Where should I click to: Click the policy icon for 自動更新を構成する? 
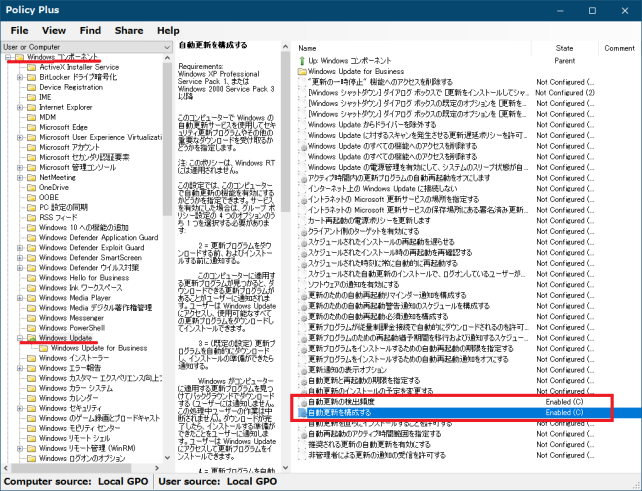[303, 413]
